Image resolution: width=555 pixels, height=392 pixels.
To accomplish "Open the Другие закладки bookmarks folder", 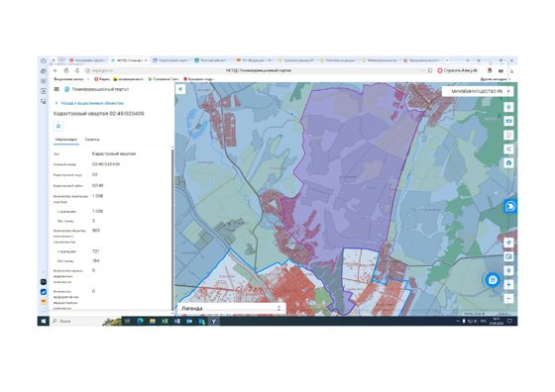I will (x=495, y=79).
